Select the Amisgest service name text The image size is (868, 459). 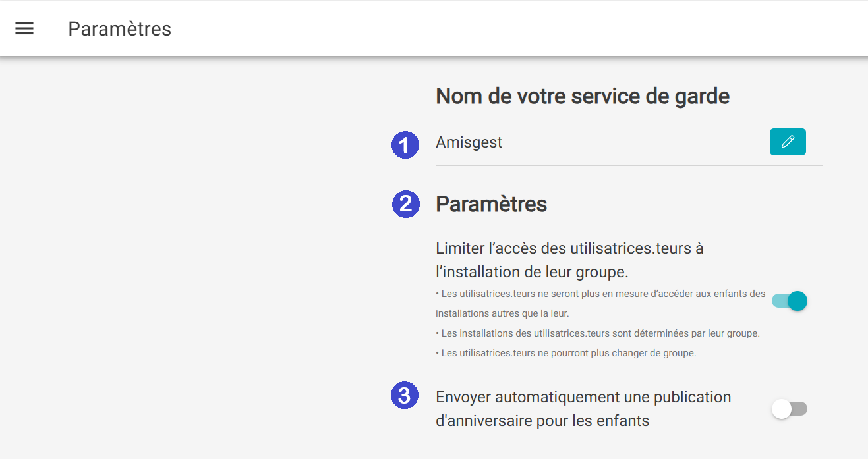click(469, 142)
